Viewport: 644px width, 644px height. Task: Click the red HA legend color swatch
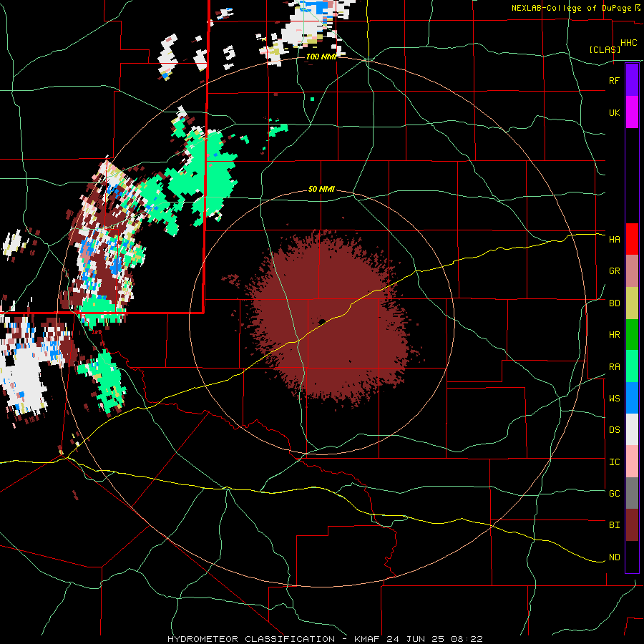coord(632,239)
